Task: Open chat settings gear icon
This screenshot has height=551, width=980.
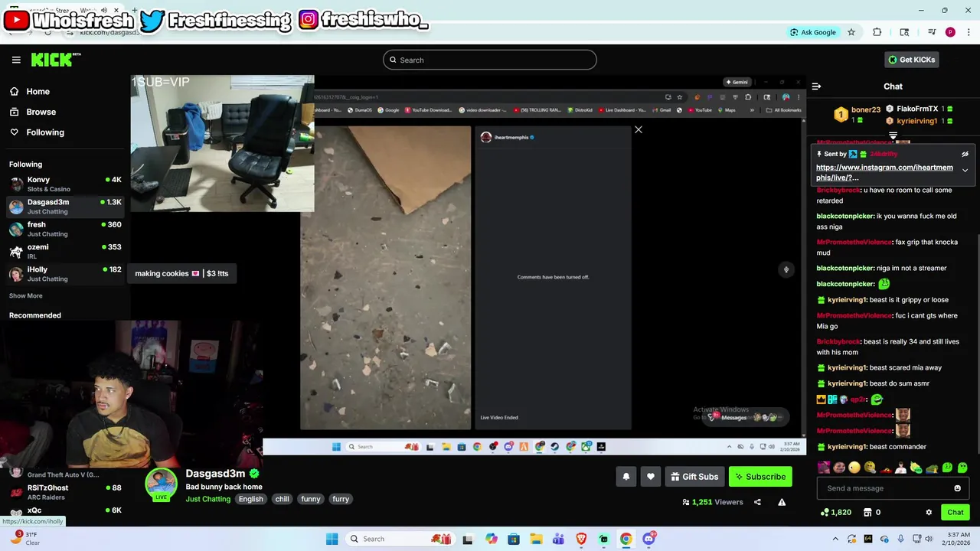Action: tap(929, 513)
